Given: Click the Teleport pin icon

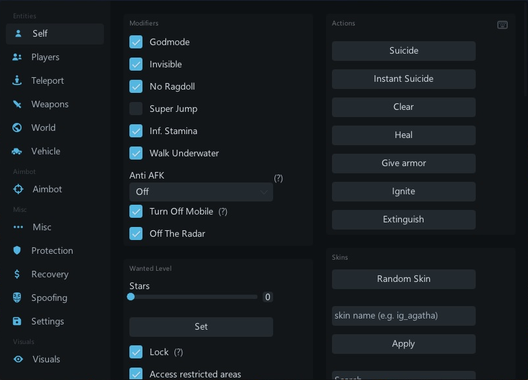Looking at the screenshot, I should click(17, 80).
